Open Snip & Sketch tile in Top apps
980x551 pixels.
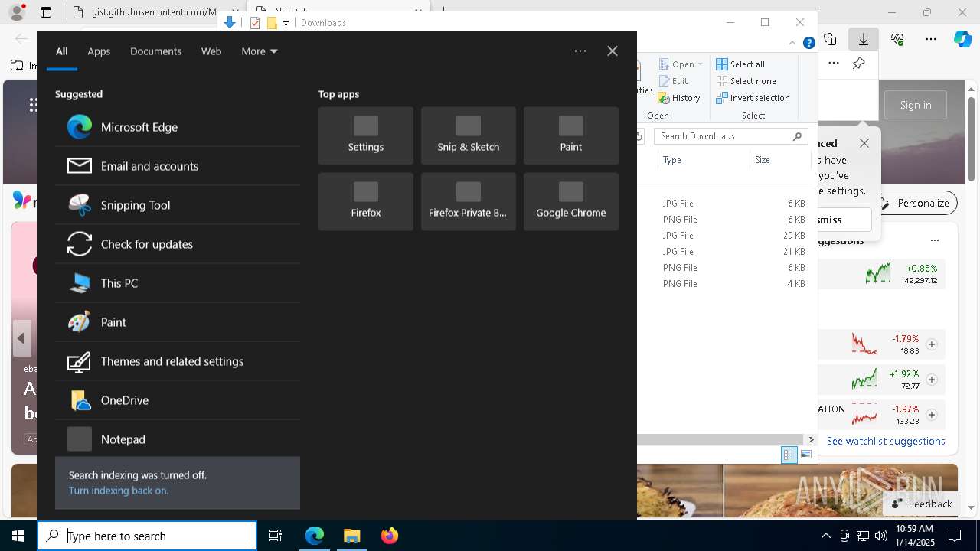pyautogui.click(x=469, y=135)
